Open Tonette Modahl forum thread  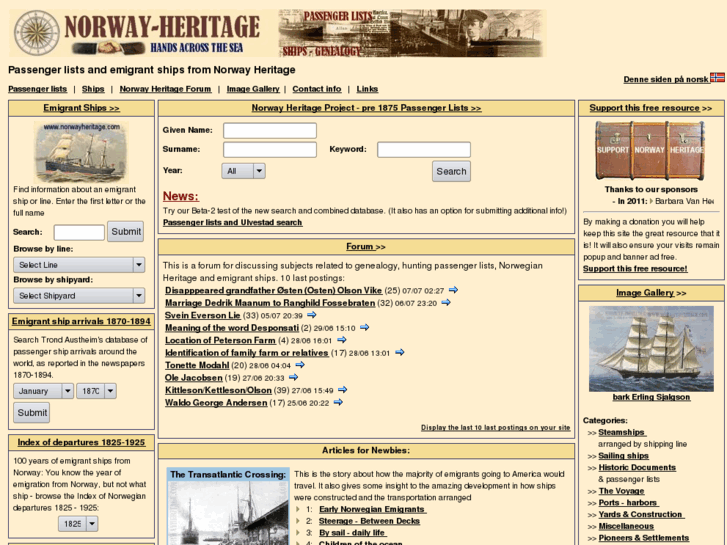click(x=197, y=365)
